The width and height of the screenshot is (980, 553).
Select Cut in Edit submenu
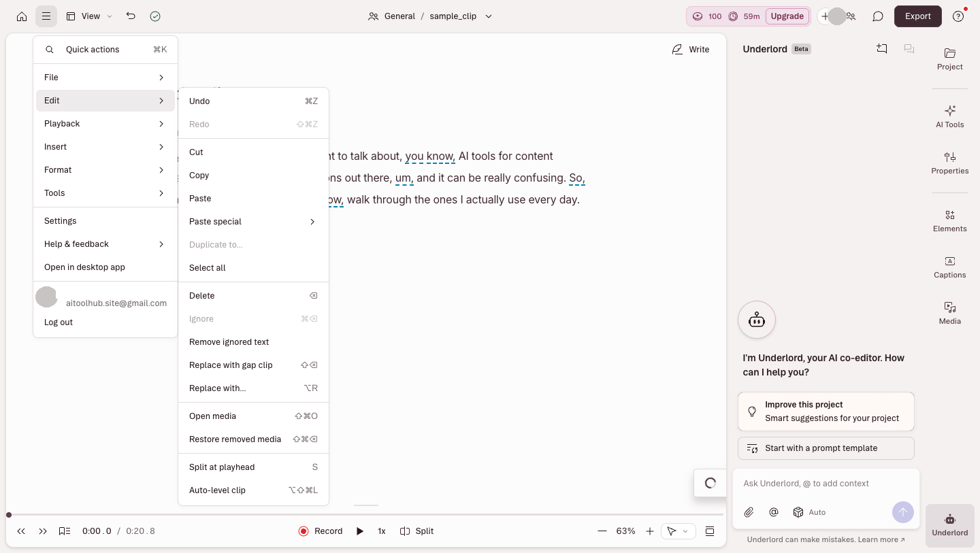(x=253, y=152)
